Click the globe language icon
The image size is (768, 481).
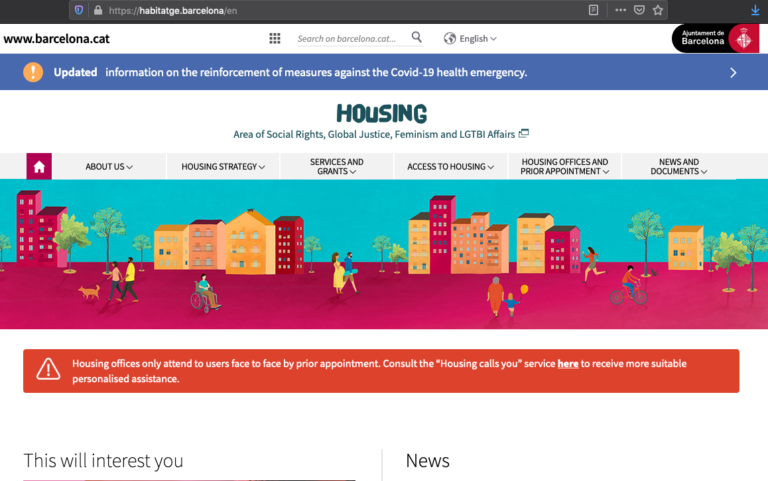450,38
